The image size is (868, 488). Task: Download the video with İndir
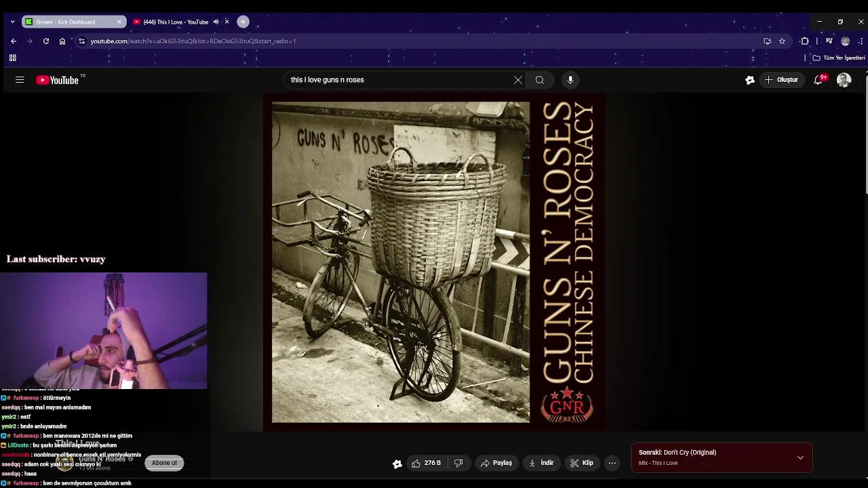click(x=541, y=463)
